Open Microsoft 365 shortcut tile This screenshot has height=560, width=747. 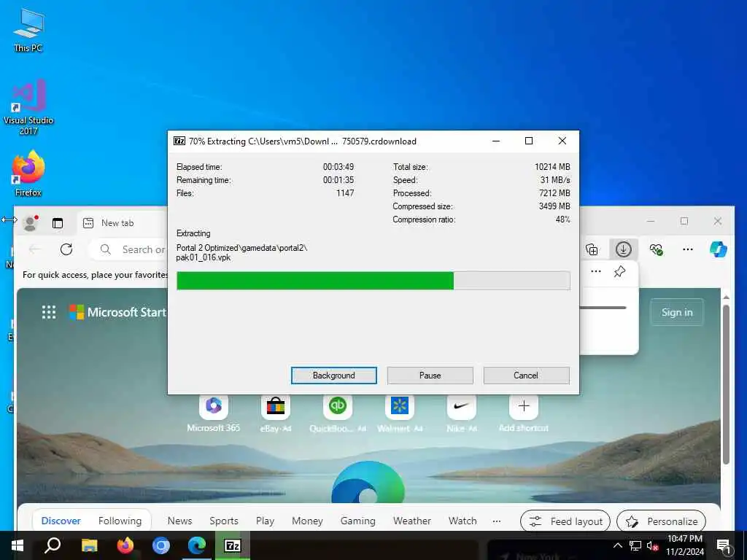tap(214, 413)
